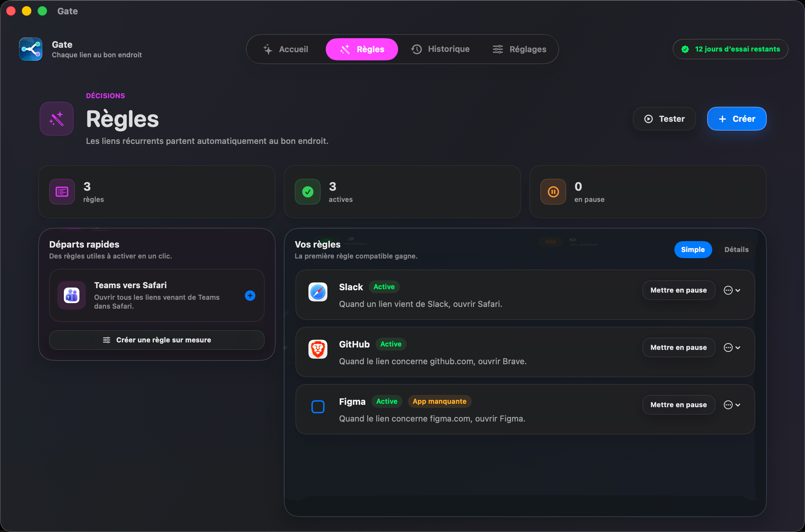The height and width of the screenshot is (532, 805).
Task: Pause the Figma rule
Action: tap(678, 405)
